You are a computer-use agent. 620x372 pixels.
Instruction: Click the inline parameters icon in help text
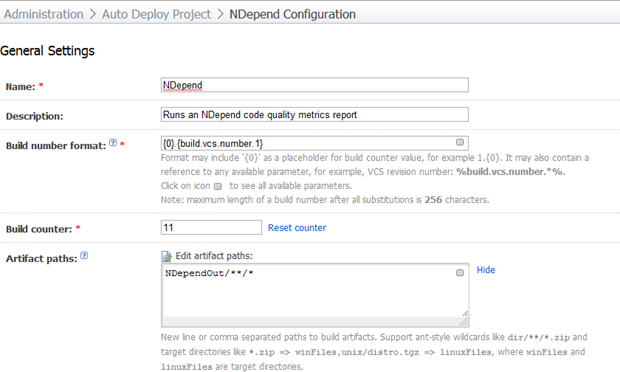pos(218,186)
